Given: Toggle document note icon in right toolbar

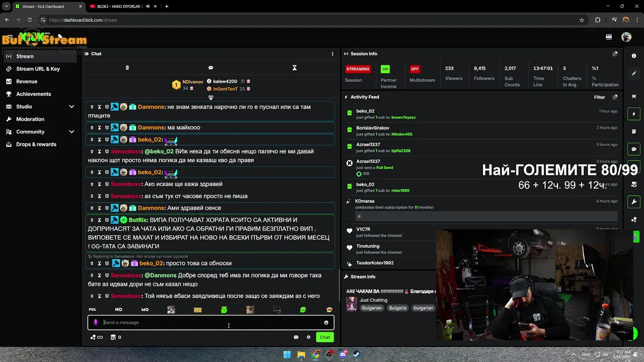Looking at the screenshot, I should pos(634,132).
